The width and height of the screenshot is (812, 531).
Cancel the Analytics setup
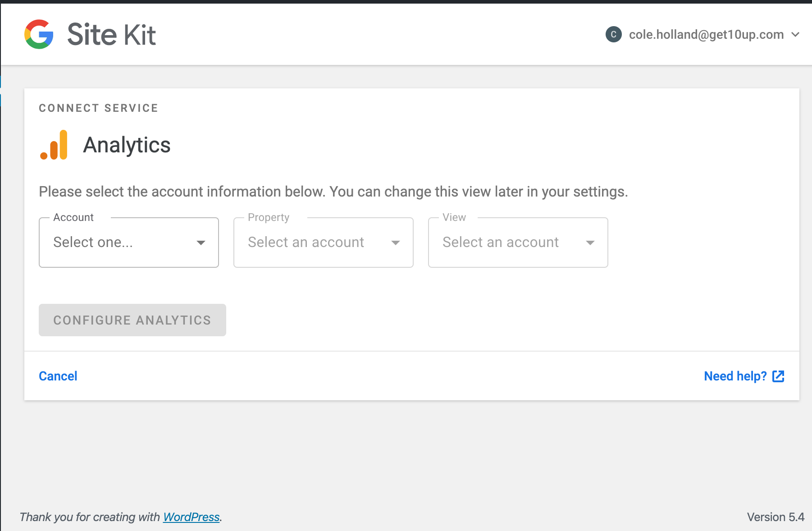58,376
